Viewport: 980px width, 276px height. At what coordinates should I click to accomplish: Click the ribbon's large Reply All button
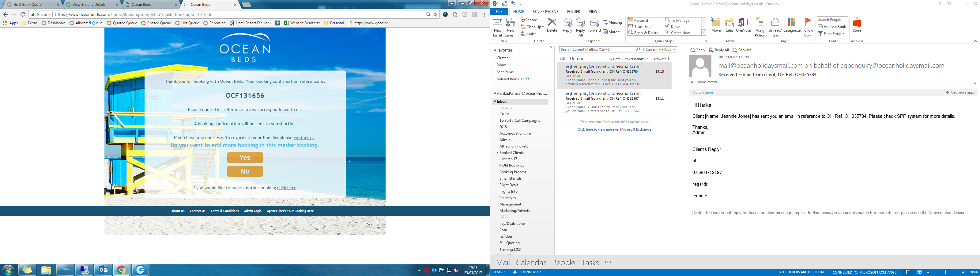click(x=581, y=27)
